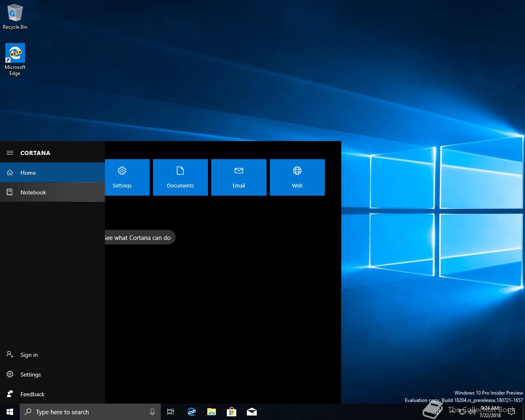Show hidden tray icons chevron

(452, 412)
